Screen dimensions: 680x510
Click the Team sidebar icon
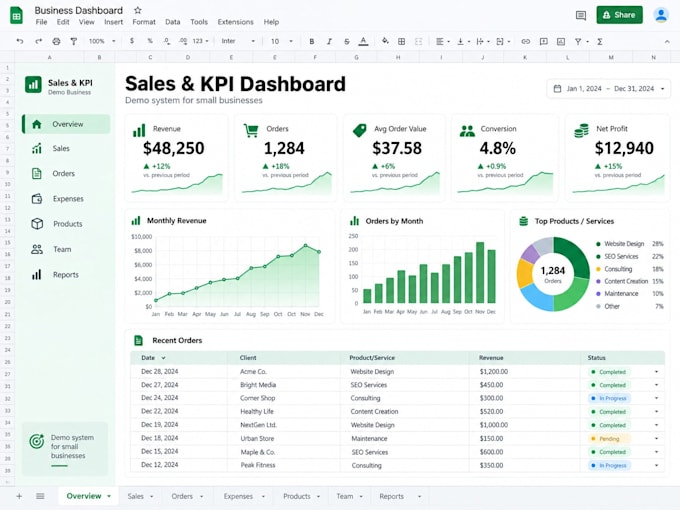(37, 249)
